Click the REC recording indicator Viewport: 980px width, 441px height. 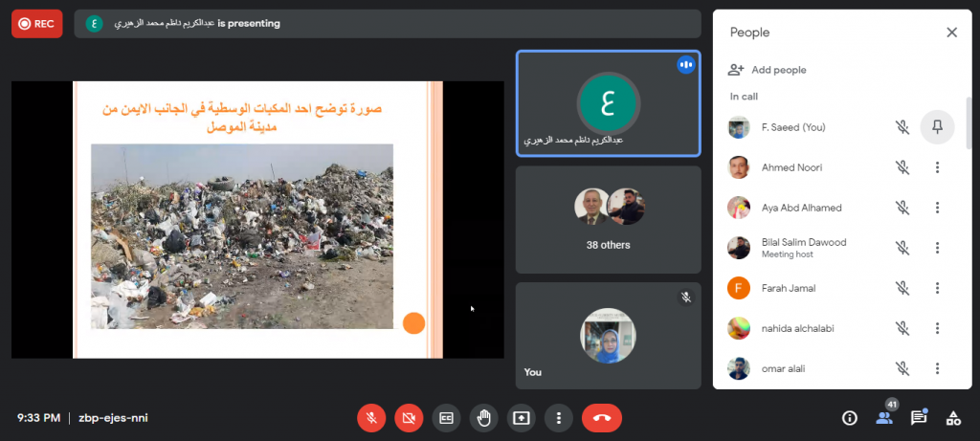pyautogui.click(x=36, y=24)
